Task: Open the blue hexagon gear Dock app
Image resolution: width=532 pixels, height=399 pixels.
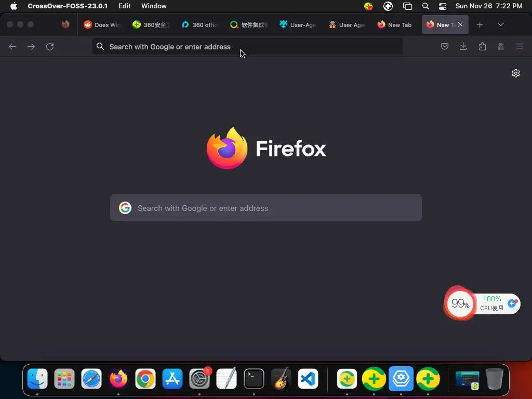Action: point(401,378)
